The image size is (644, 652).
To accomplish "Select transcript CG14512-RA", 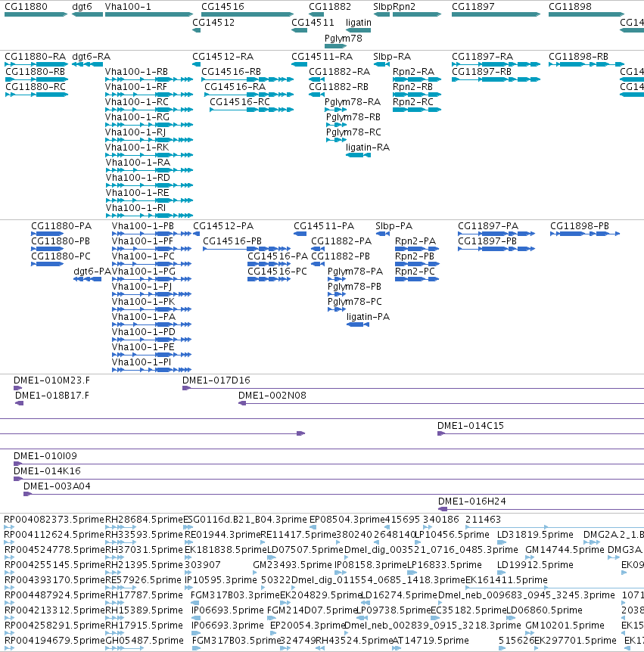I will [222, 57].
